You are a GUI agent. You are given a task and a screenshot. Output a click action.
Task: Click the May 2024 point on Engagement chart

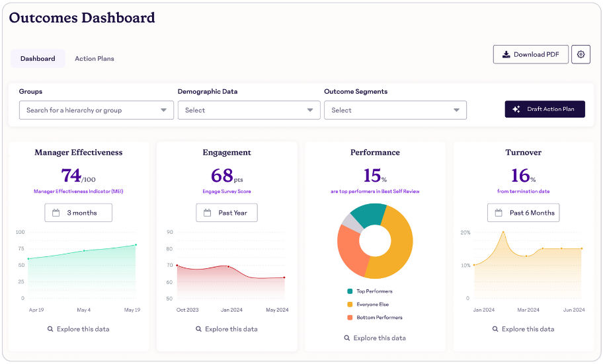[x=284, y=277]
